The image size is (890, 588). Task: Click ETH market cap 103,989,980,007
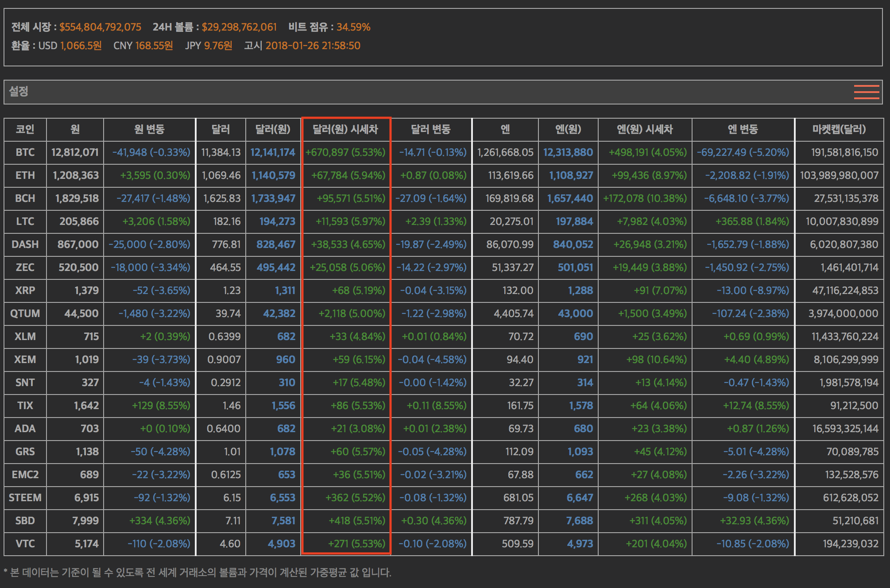839,175
